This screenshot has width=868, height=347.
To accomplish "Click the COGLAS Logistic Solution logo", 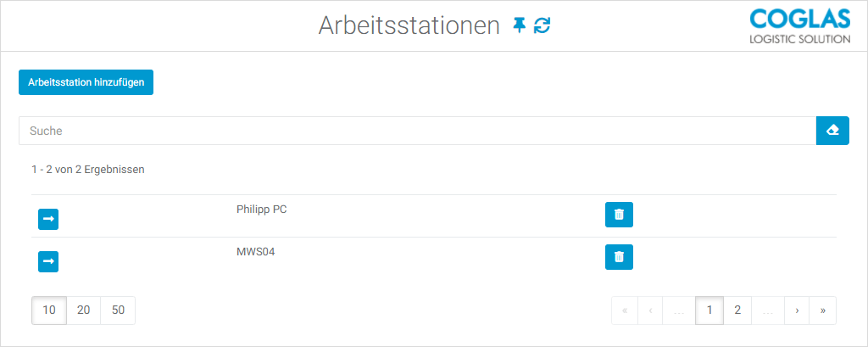I will [x=800, y=26].
